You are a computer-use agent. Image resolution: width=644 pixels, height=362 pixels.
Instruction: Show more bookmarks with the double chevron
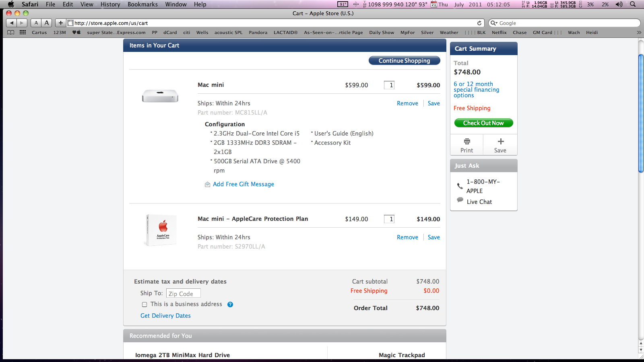coord(639,33)
